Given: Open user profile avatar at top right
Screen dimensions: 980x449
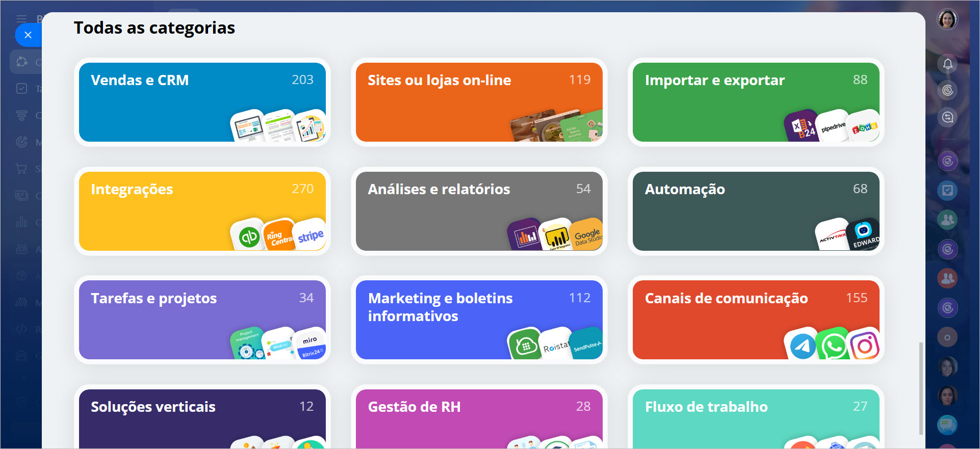Looking at the screenshot, I should pos(947,19).
